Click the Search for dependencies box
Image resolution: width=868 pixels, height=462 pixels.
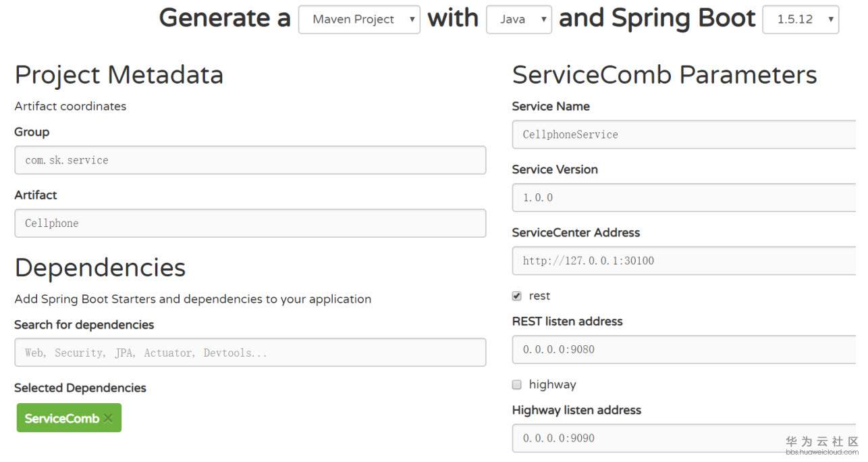(x=250, y=353)
